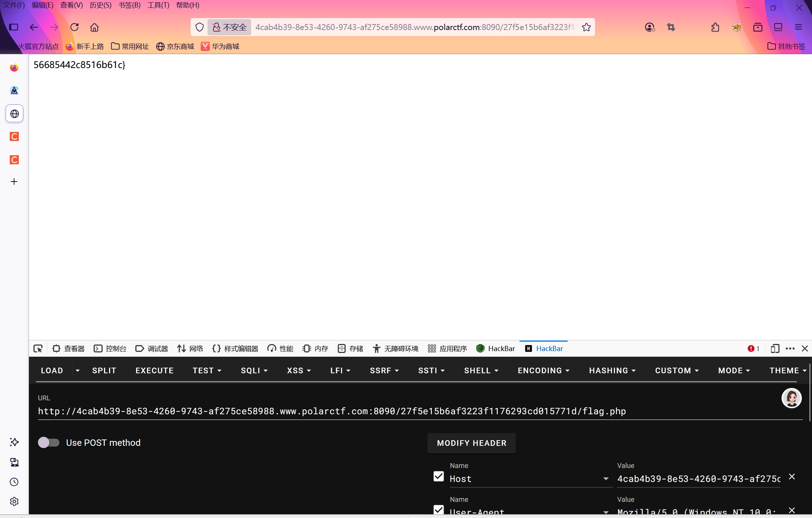Switch to the 网络 network tab
Viewport: 812px width, 518px height.
click(190, 348)
